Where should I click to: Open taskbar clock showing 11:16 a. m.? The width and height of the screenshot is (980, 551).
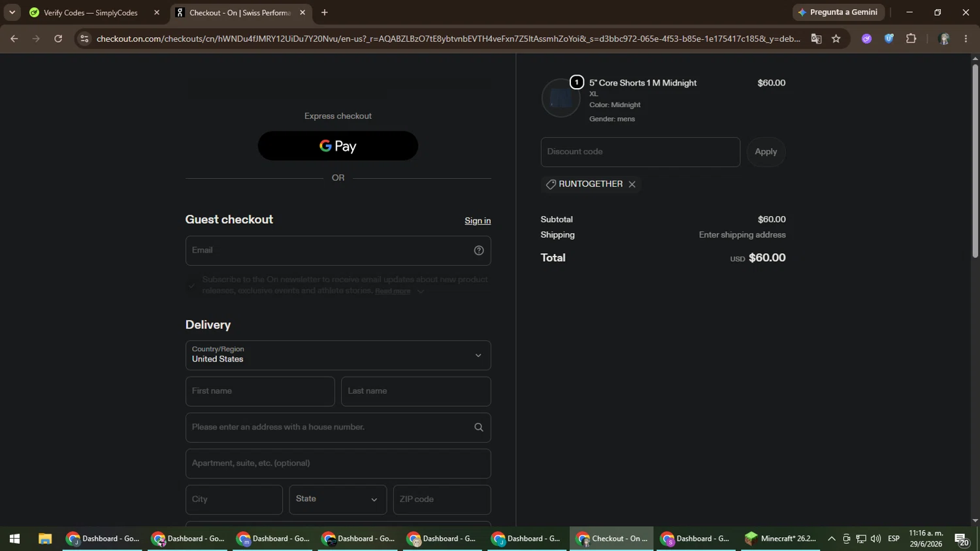click(x=926, y=539)
